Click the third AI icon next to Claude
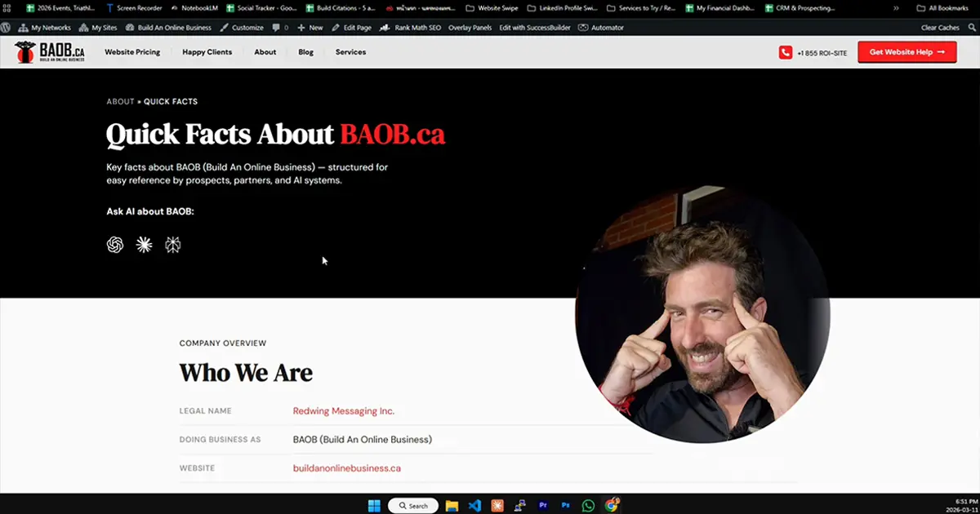 tap(172, 244)
